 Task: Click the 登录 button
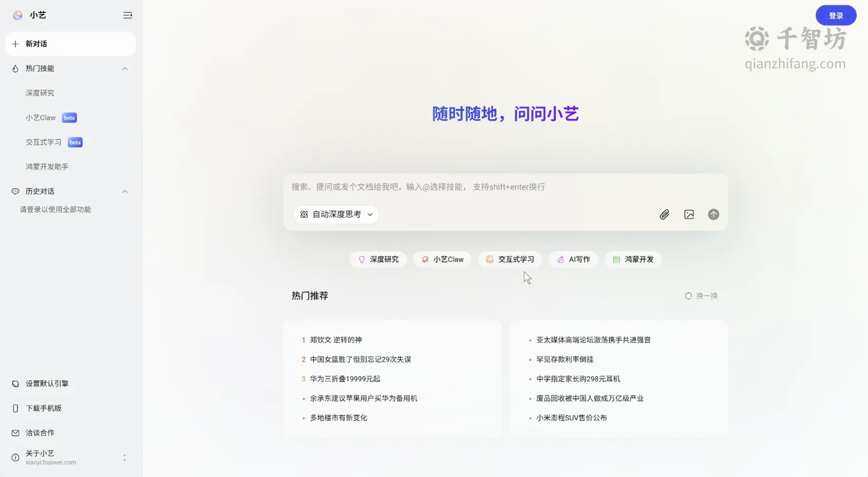pyautogui.click(x=836, y=15)
